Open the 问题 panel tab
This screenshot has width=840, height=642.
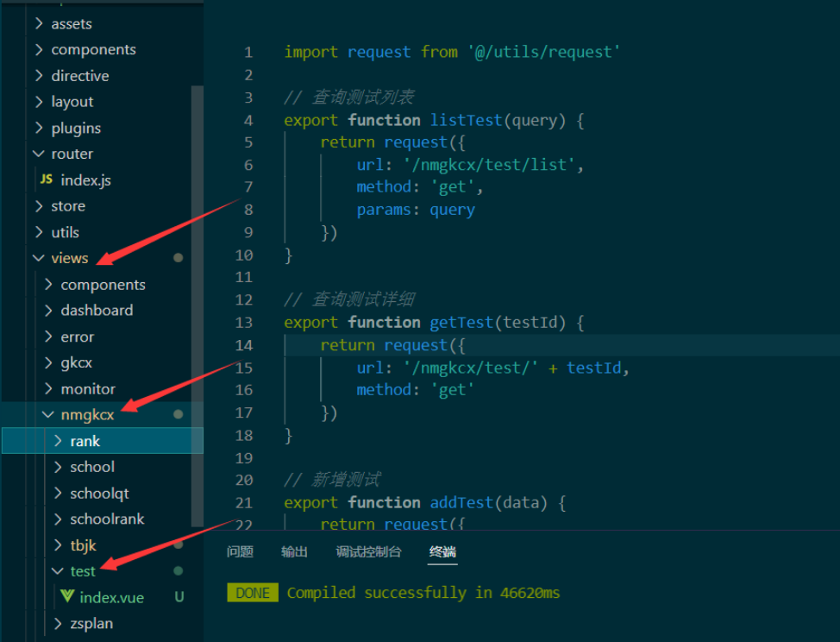pos(240,551)
